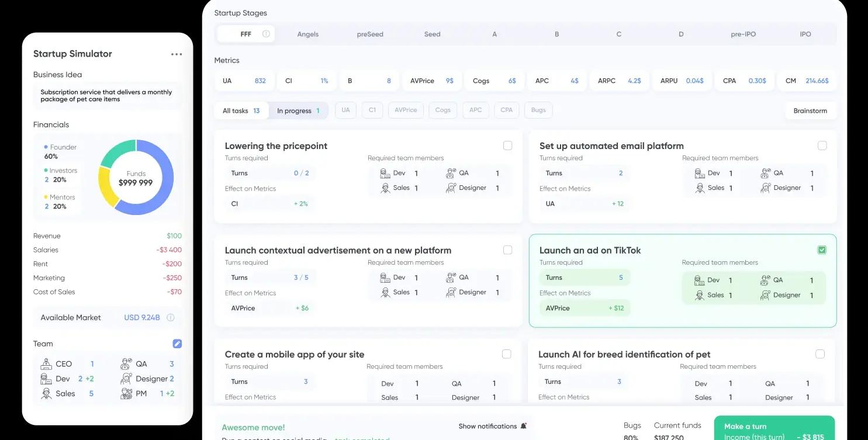868x440 pixels.
Task: Click the ARPU metric card showing 0.04$
Action: coord(682,81)
